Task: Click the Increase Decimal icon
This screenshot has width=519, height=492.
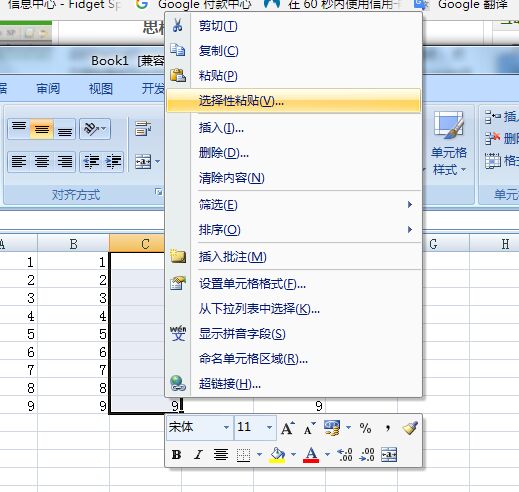Action: 345,455
